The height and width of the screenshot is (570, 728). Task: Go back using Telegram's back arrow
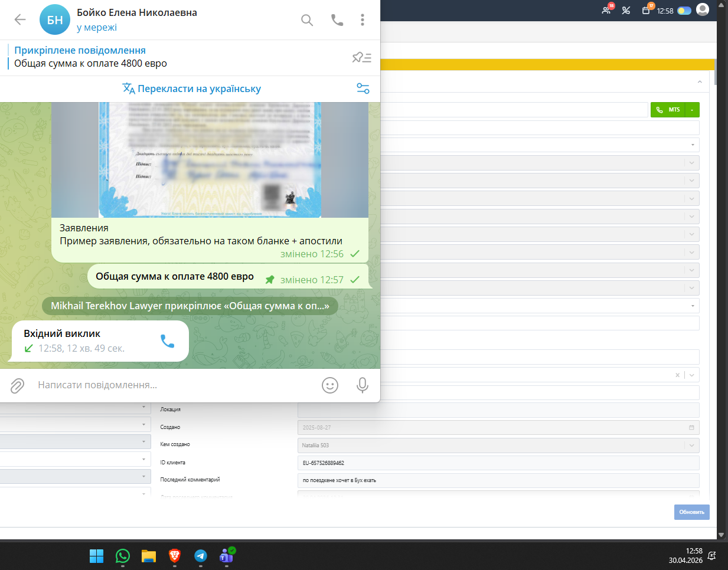tap(20, 19)
